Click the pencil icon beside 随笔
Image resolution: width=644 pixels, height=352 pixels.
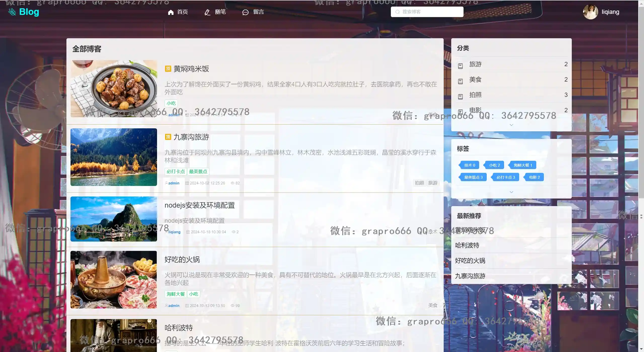207,12
